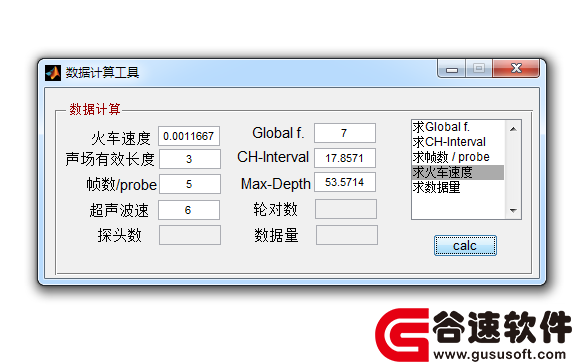Close the 数据计算工具 window
This screenshot has width=572, height=362.
pyautogui.click(x=516, y=68)
